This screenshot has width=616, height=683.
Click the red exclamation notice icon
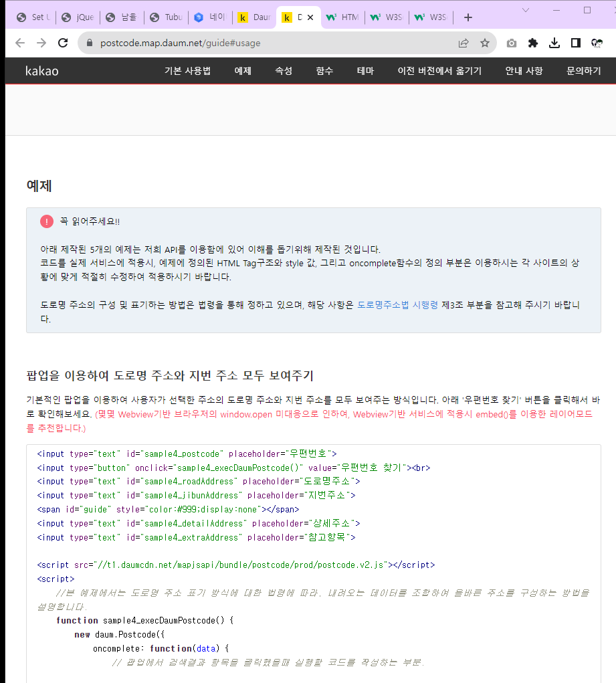(47, 221)
